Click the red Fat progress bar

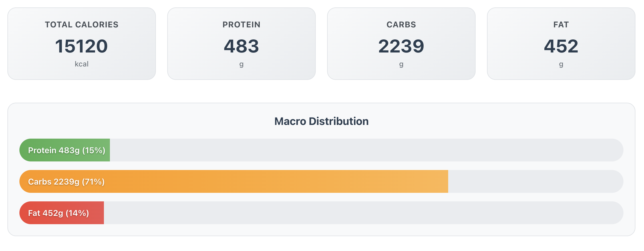point(62,213)
